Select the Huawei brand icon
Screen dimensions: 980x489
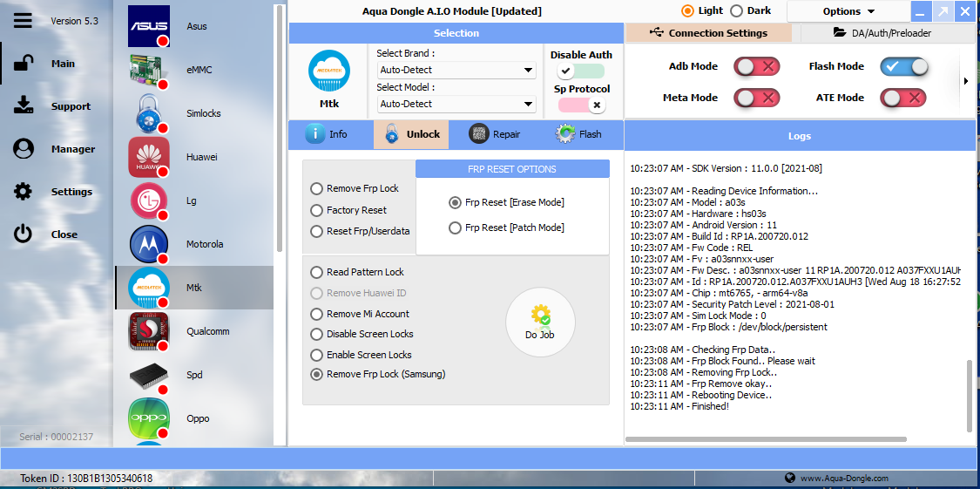pyautogui.click(x=149, y=157)
